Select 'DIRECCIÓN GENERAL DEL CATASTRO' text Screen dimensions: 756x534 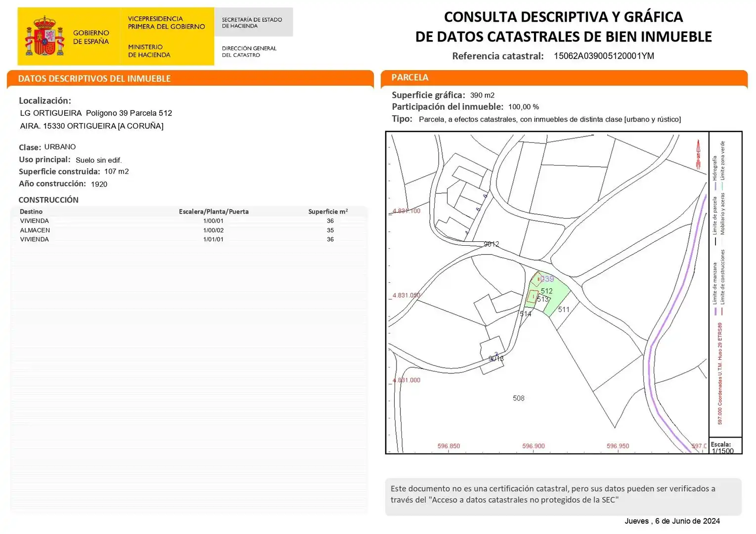[249, 51]
